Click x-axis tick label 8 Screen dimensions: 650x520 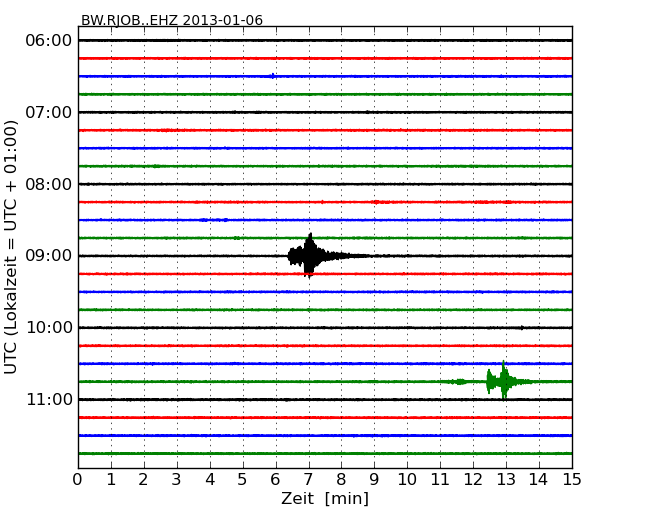coord(341,480)
